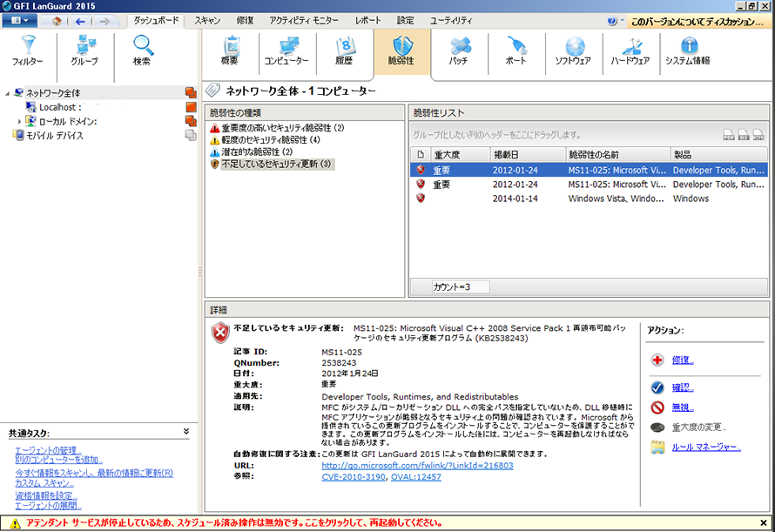Screen dimensions: 775x532
Task: Navigate forward with the right arrow
Action: click(x=104, y=21)
